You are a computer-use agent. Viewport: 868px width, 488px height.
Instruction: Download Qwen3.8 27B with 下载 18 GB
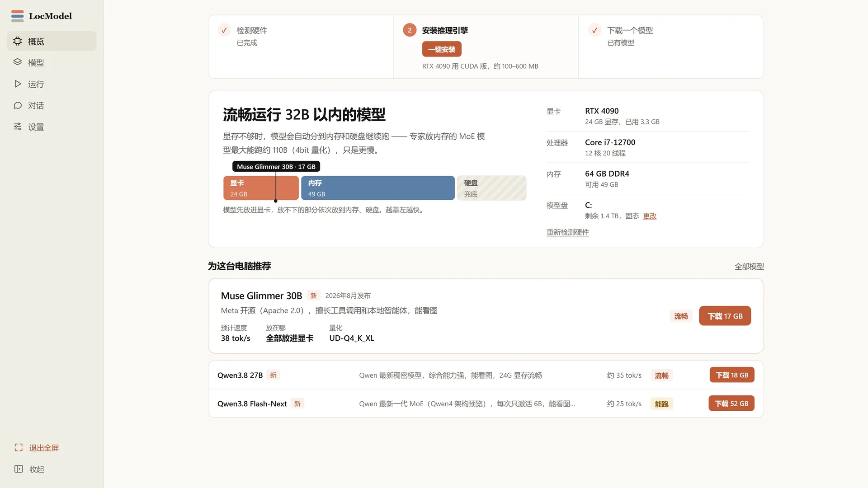pos(731,375)
